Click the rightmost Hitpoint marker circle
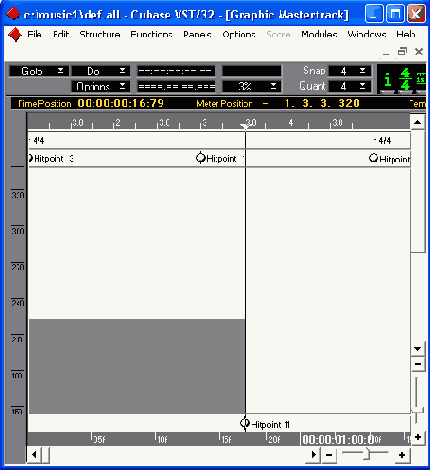Screen dimensions: 430x470 pyautogui.click(x=374, y=158)
